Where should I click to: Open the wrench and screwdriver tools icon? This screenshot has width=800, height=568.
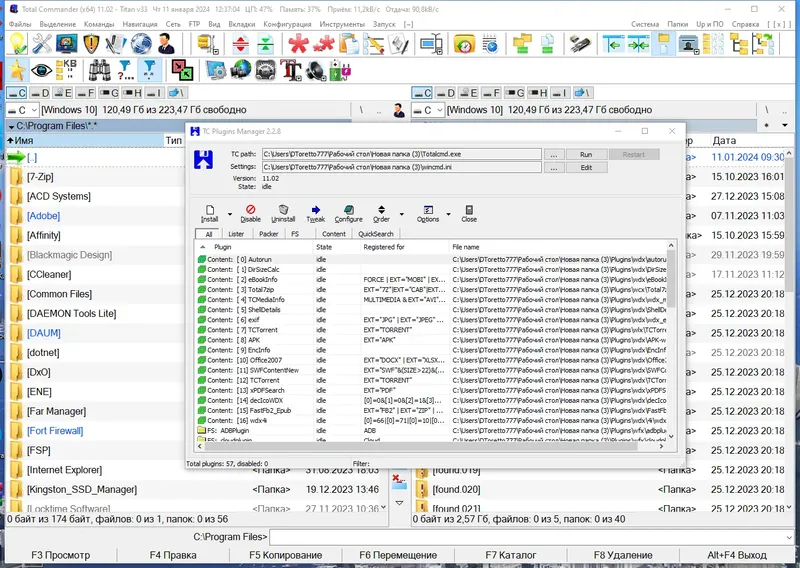[x=41, y=43]
